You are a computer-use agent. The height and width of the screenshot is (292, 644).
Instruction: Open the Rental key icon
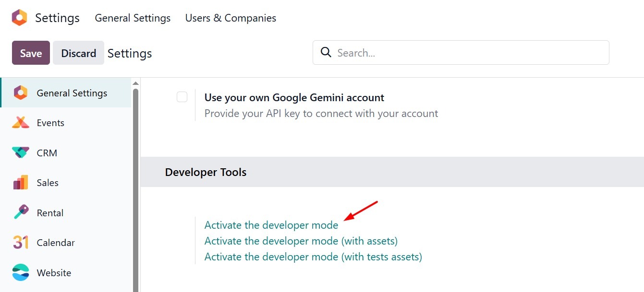click(x=21, y=213)
